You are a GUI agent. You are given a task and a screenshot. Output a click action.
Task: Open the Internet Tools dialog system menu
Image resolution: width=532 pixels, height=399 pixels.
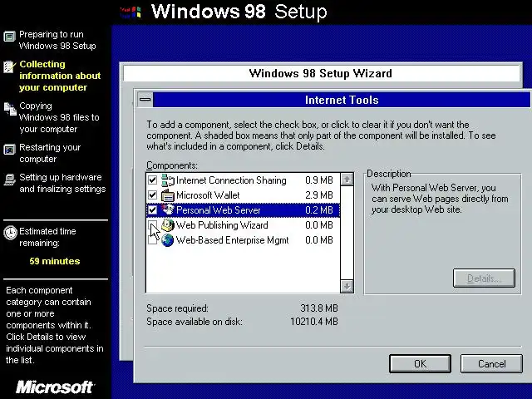145,100
